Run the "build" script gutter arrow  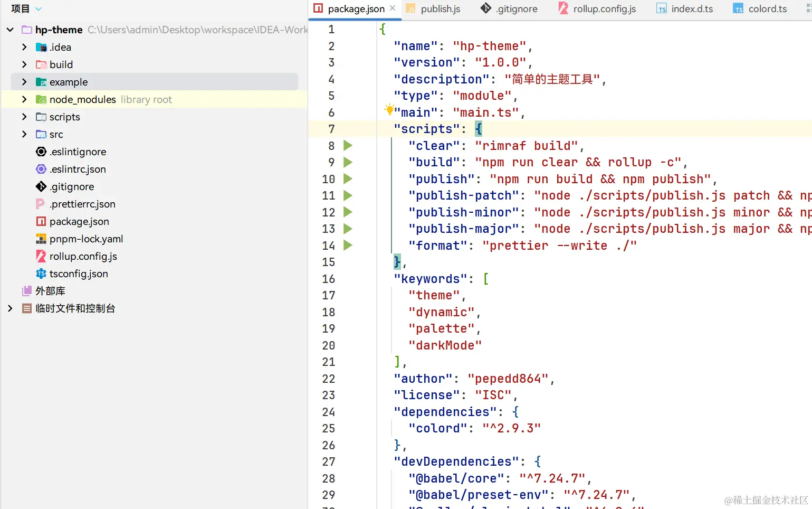tap(348, 162)
